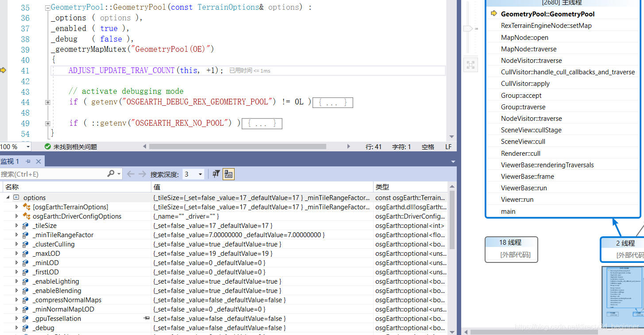This screenshot has height=335, width=644.
Task: Select RexTerrainEngineNode::setMap stack frame
Action: [x=546, y=26]
